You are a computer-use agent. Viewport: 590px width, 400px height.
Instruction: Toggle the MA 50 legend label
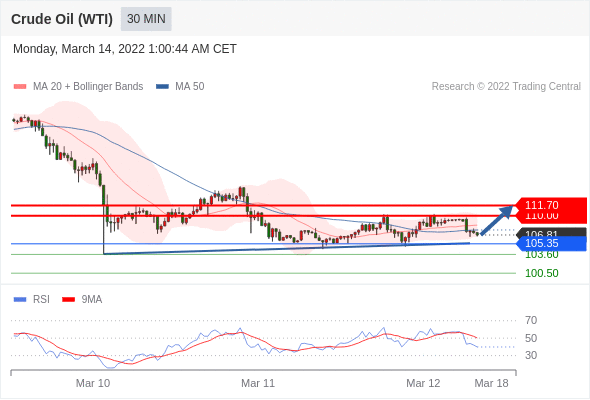tap(190, 87)
